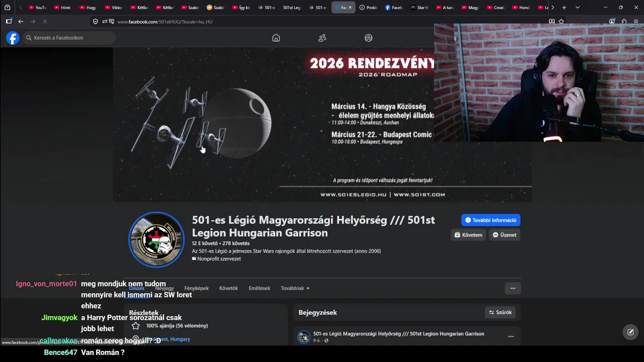This screenshot has width=644, height=362.
Task: Open the page options three-dot menu
Action: [x=513, y=288]
